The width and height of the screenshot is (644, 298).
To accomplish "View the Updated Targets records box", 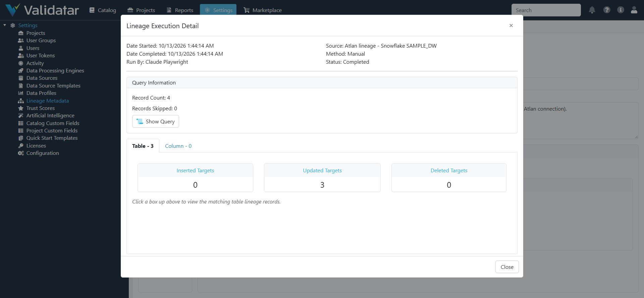I will point(322,178).
